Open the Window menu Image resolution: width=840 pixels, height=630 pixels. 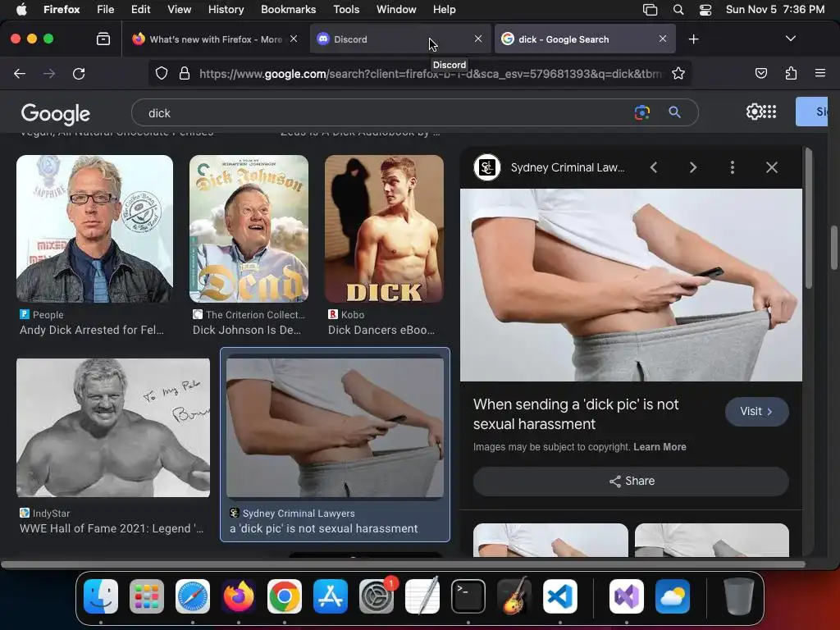pyautogui.click(x=396, y=9)
